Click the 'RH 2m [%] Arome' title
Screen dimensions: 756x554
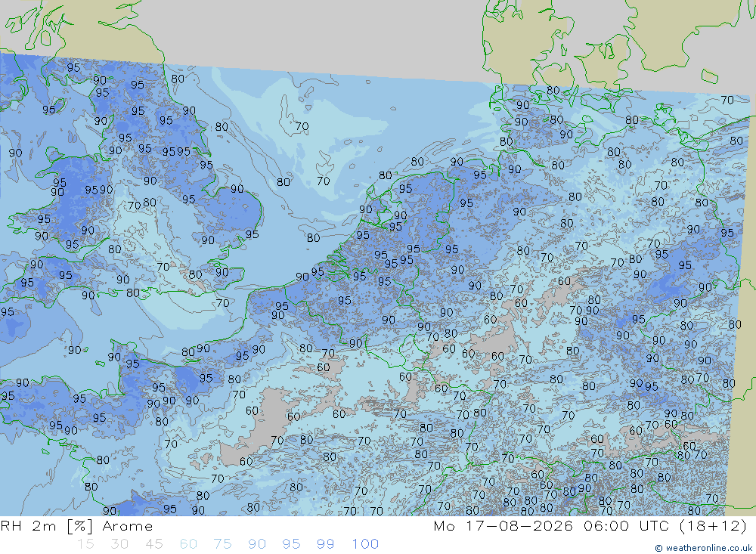tap(76, 526)
